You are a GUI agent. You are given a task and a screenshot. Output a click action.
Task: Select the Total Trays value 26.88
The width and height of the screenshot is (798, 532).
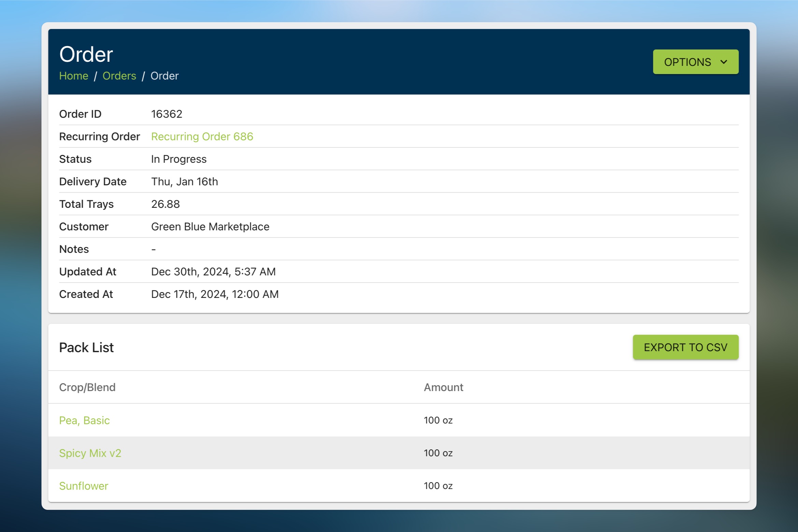coord(165,204)
